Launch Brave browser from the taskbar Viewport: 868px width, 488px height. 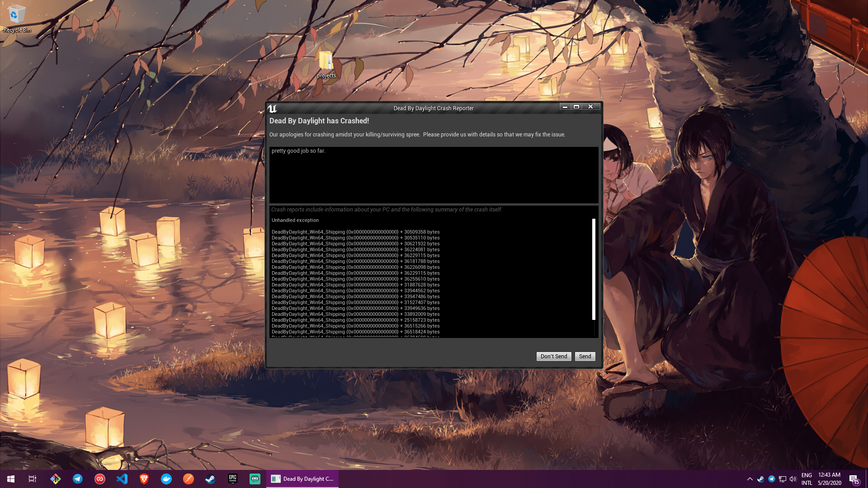(x=144, y=479)
